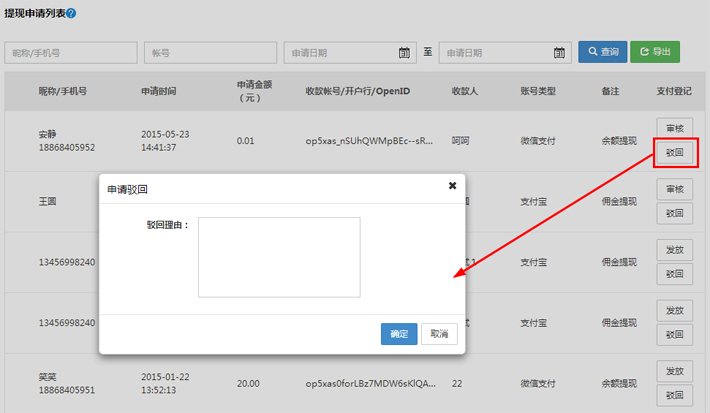This screenshot has height=413, width=710.
Task: Click the highlighted 驳回 button for 安静
Action: pyautogui.click(x=674, y=153)
